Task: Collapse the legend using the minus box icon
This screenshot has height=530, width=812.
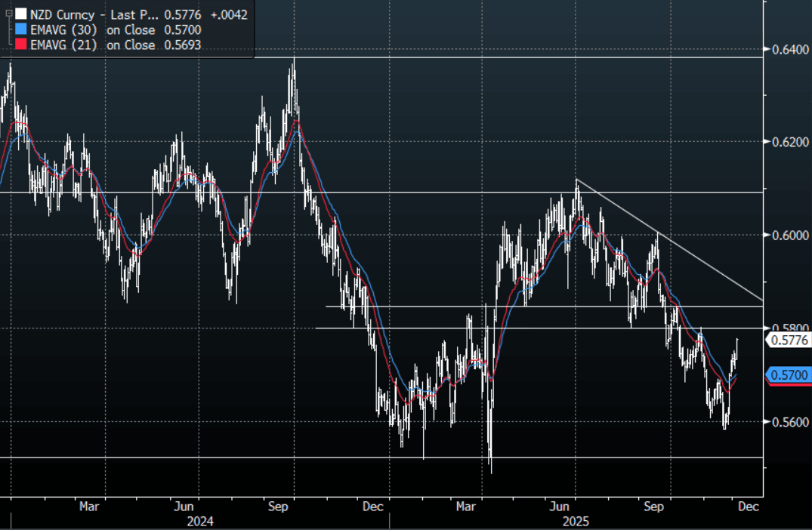Action: tap(9, 14)
